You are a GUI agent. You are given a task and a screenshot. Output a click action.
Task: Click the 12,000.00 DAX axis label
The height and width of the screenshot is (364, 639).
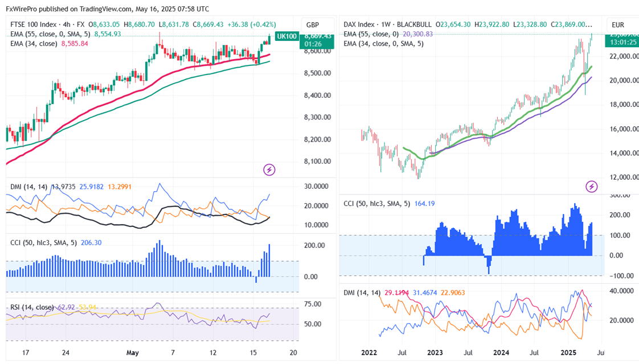[x=624, y=177]
